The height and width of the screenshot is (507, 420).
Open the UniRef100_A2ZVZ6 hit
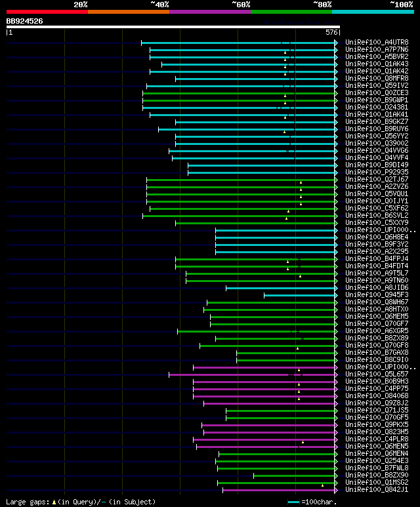(x=377, y=186)
